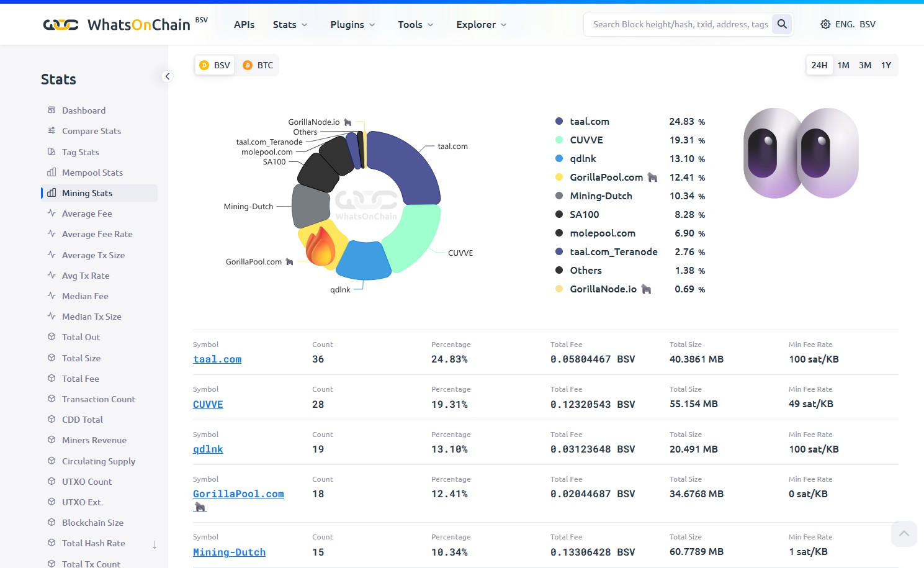Screen dimensions: 924x568
Task: Switch to the BSV chain toggle
Action: pos(215,65)
